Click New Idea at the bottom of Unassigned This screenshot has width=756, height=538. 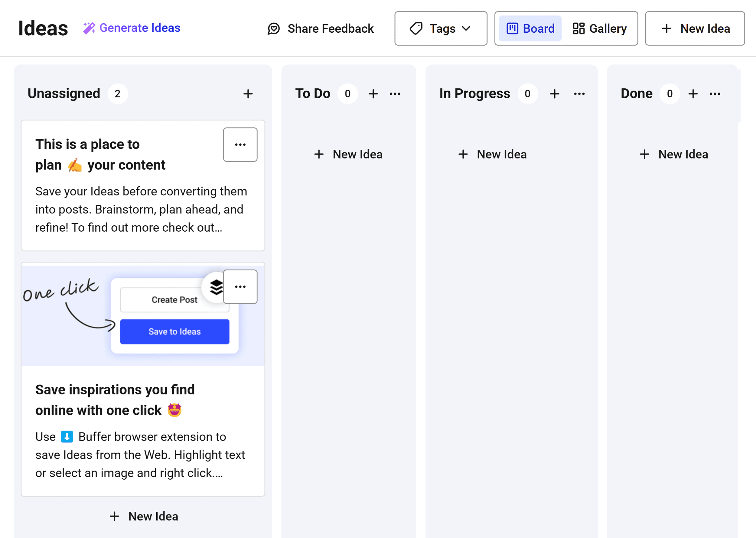143,516
